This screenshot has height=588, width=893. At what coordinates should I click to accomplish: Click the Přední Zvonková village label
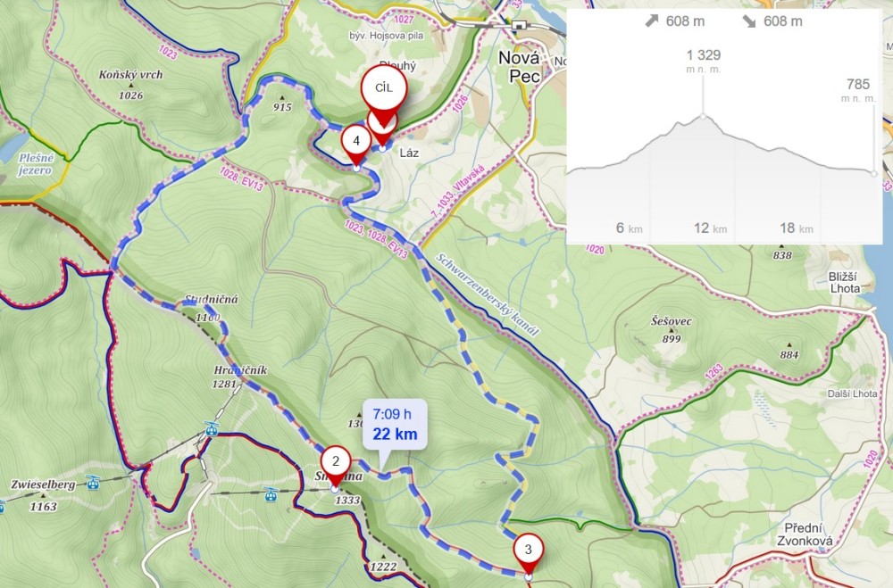click(x=805, y=534)
